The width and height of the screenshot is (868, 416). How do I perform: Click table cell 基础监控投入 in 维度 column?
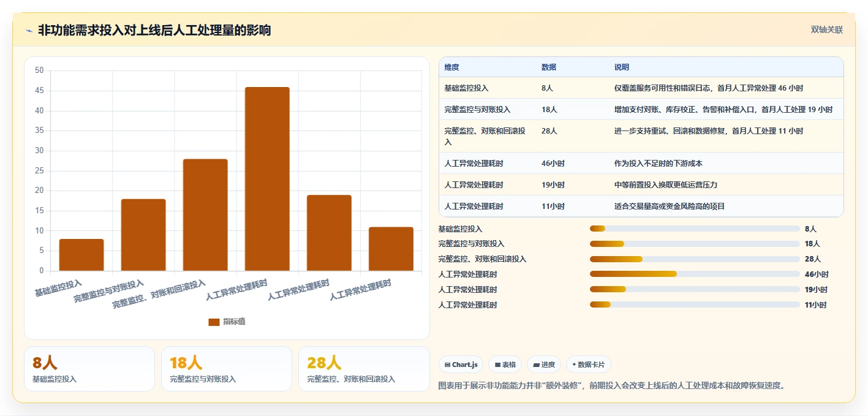point(466,88)
